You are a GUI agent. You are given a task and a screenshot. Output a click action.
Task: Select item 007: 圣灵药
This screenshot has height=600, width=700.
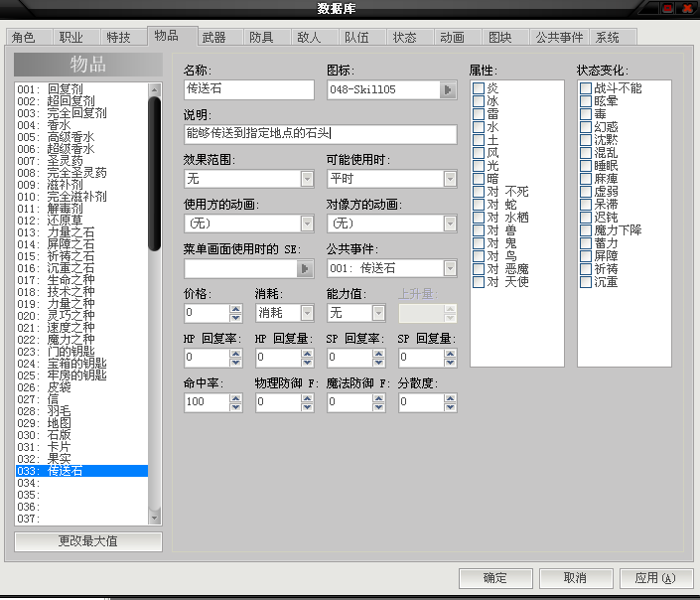pos(81,161)
